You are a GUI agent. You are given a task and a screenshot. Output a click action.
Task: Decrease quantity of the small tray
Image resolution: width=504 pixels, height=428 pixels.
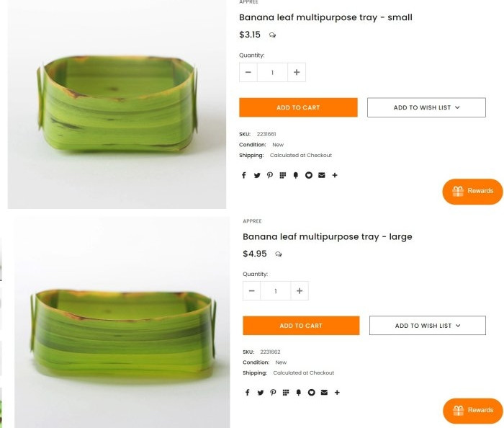(248, 72)
